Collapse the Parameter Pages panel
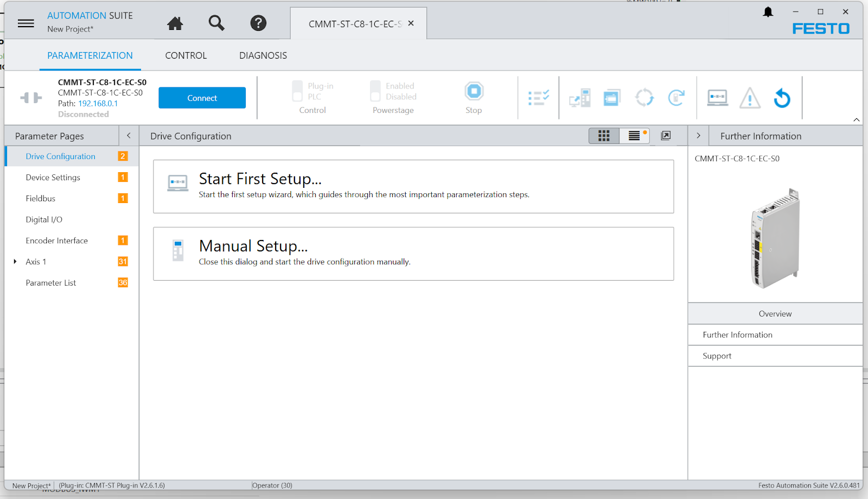Image resolution: width=868 pixels, height=499 pixels. (x=129, y=136)
